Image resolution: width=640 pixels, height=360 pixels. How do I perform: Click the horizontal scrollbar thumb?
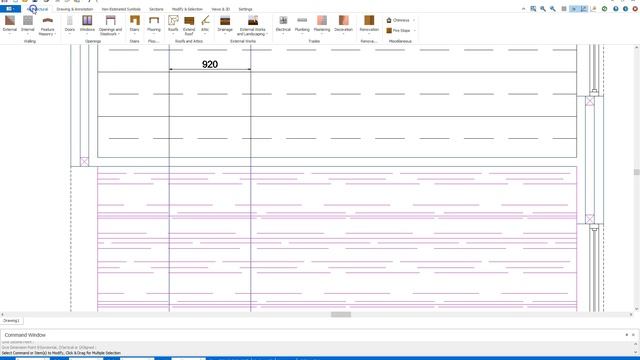tap(341, 314)
